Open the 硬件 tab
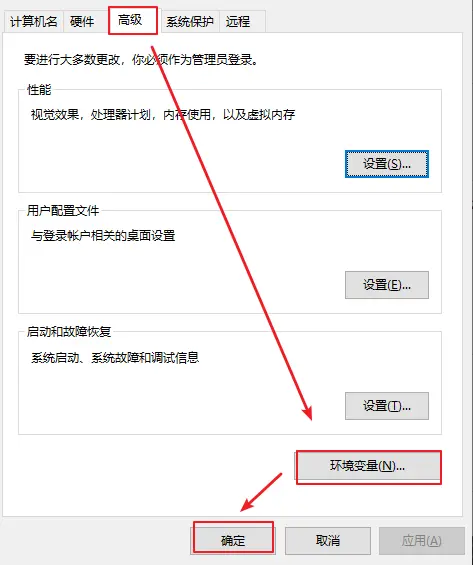 click(82, 22)
